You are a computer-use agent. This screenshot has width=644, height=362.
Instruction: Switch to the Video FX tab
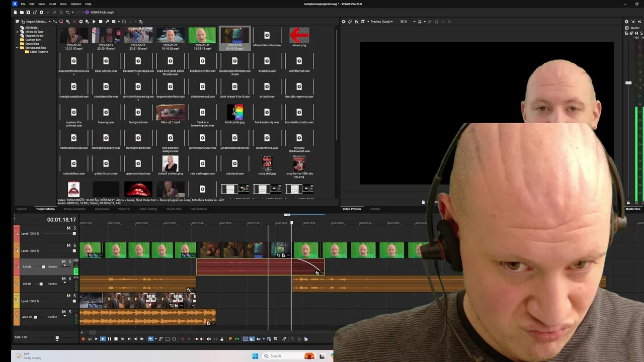[x=124, y=209]
